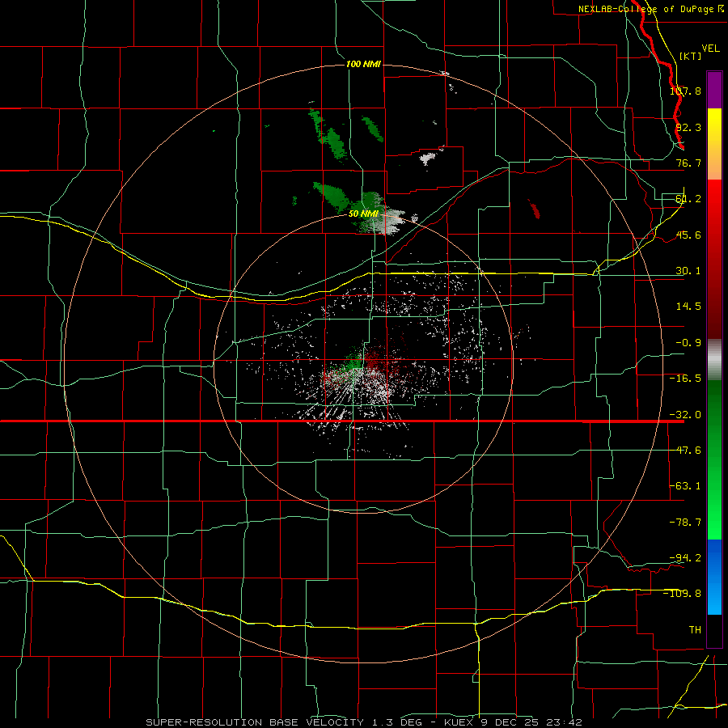
Task: Select the -0.9 scale value
Action: point(688,343)
